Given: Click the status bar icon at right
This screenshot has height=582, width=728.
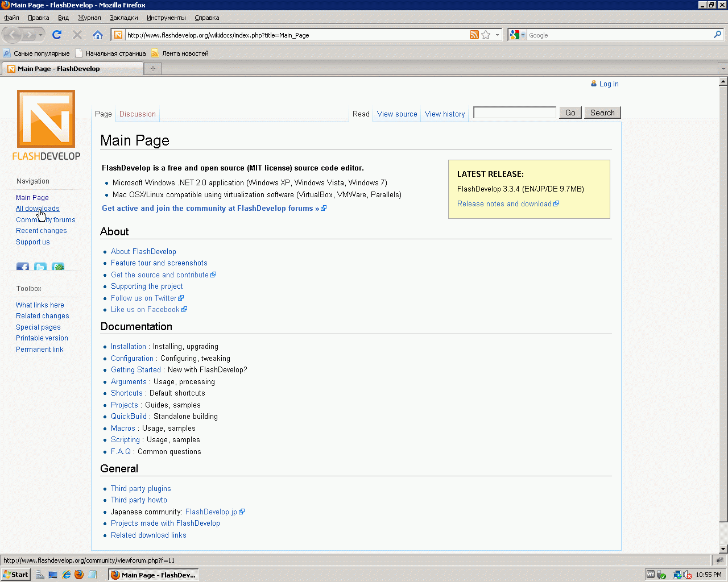Looking at the screenshot, I should click(719, 560).
